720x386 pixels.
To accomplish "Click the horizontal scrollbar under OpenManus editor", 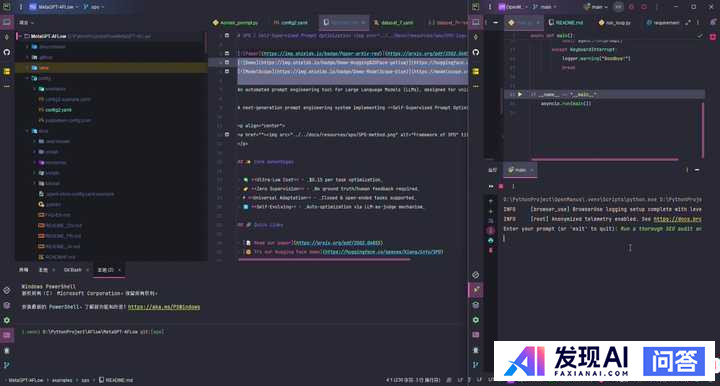I will [x=605, y=160].
